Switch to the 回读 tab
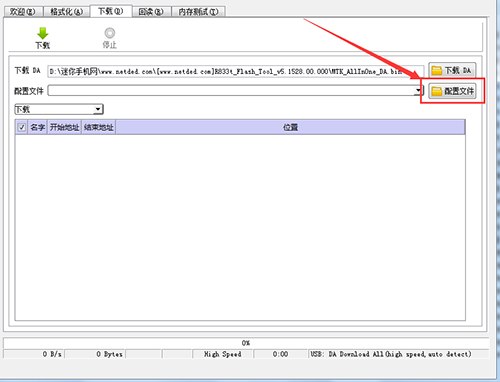 coord(151,12)
